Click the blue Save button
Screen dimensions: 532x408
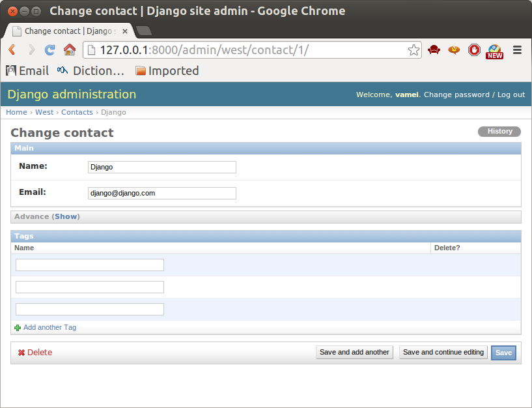503,353
